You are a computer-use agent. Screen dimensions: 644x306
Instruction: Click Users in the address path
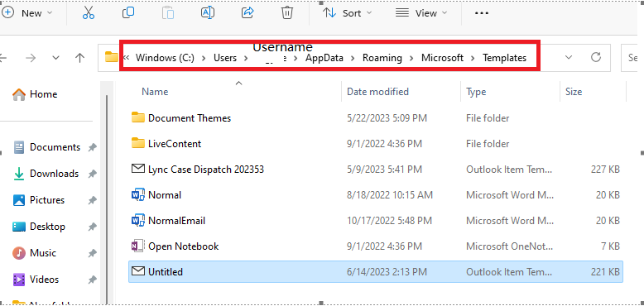click(225, 58)
